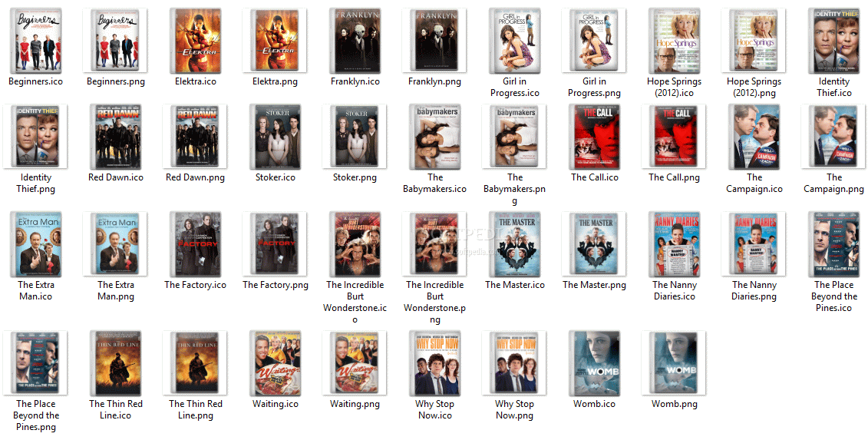This screenshot has width=868, height=440.
Task: Select Hope Springs (2012).ico icon
Action: click(x=675, y=41)
